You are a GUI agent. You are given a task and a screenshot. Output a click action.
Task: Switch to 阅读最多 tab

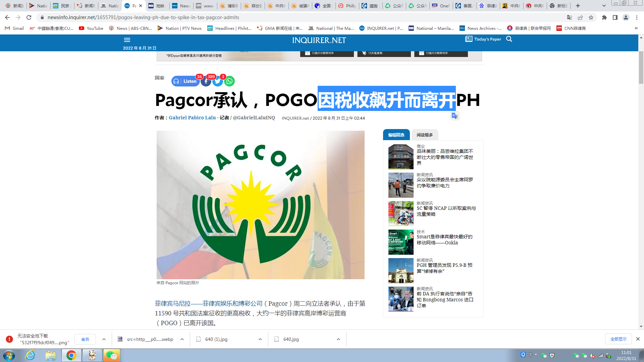pyautogui.click(x=425, y=135)
